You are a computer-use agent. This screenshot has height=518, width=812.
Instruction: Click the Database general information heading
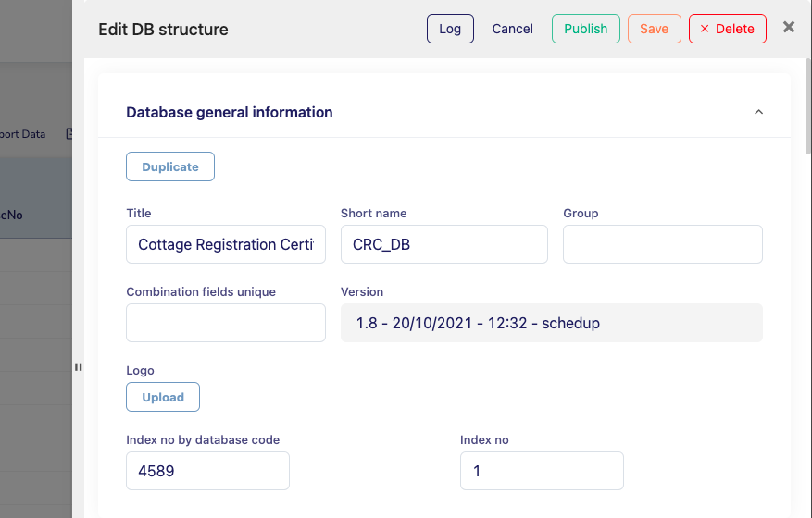pyautogui.click(x=230, y=112)
